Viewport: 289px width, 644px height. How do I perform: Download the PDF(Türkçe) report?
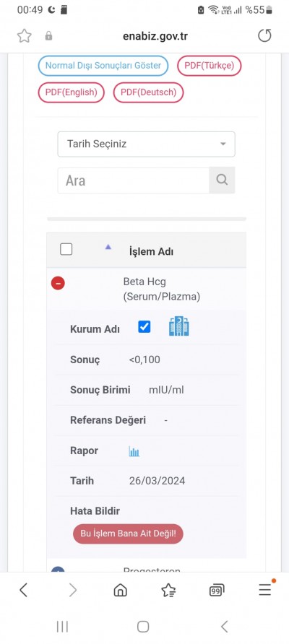click(210, 66)
